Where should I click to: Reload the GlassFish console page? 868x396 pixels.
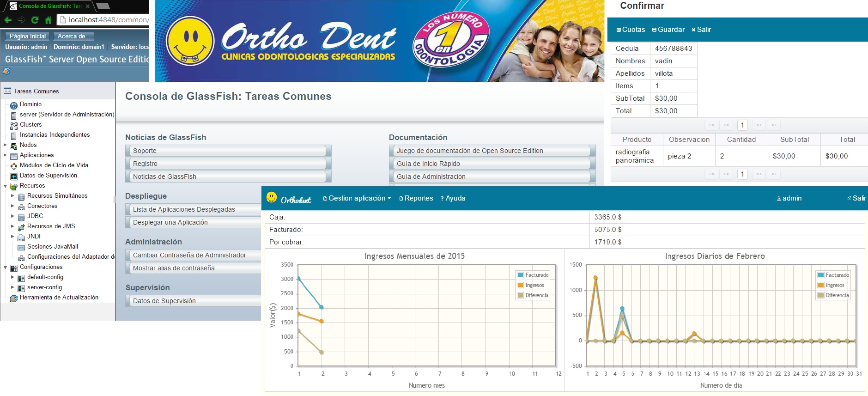point(35,20)
